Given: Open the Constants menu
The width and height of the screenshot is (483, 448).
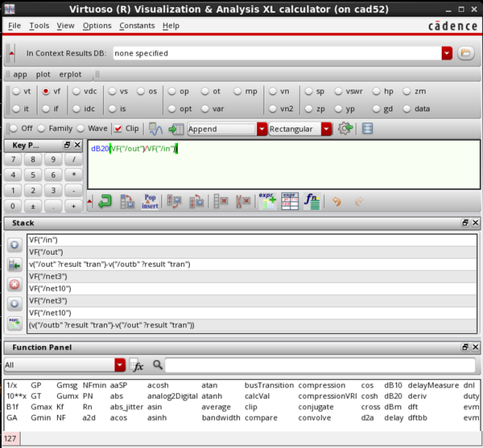Looking at the screenshot, I should coord(137,26).
